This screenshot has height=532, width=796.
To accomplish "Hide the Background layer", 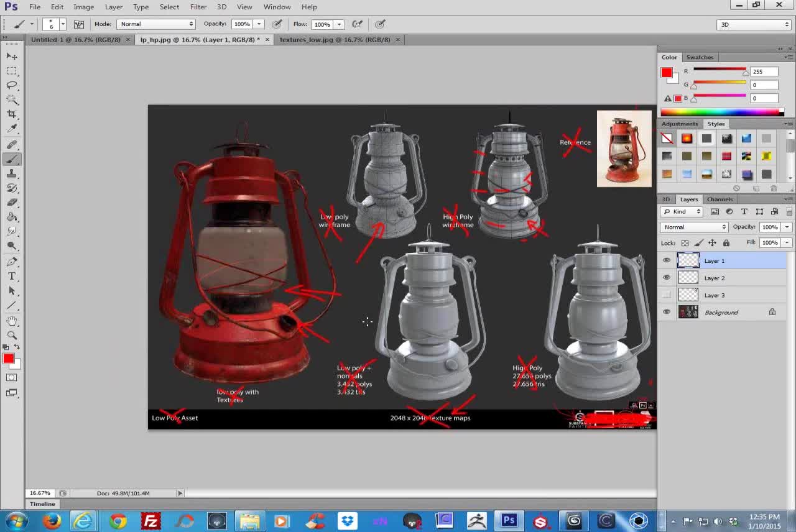I will (x=667, y=312).
